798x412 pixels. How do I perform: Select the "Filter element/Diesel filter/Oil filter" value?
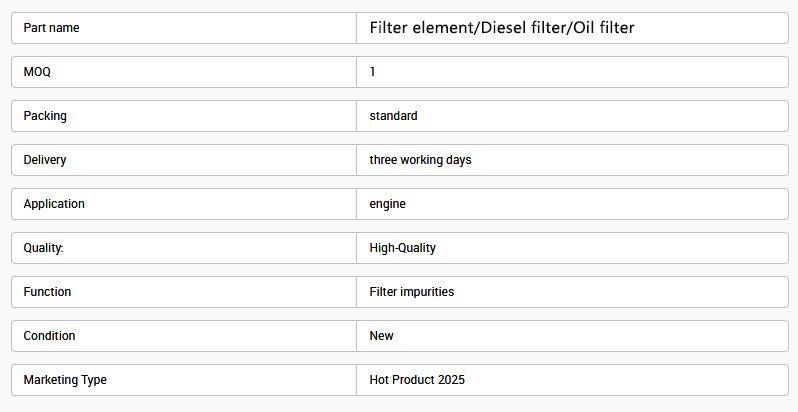[x=501, y=28]
